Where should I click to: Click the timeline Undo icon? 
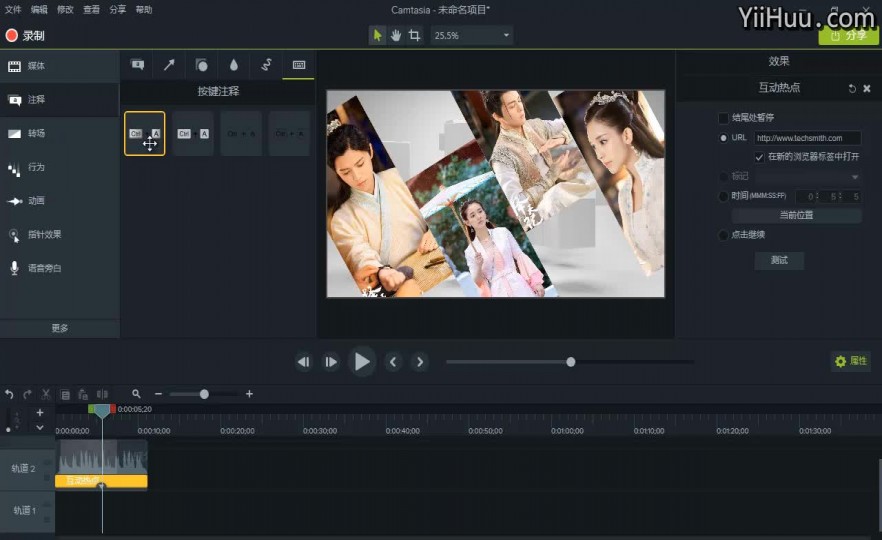pyautogui.click(x=9, y=394)
